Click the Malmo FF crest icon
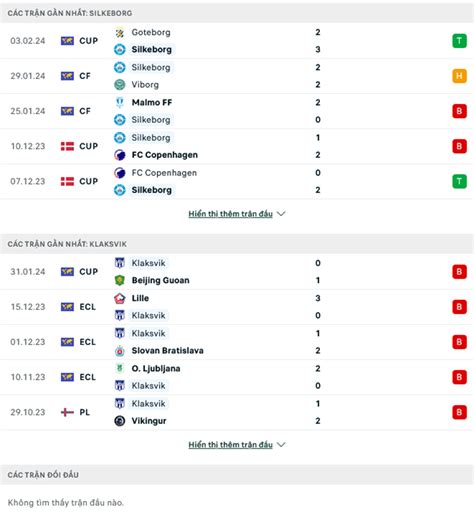474x517 pixels. pyautogui.click(x=120, y=102)
